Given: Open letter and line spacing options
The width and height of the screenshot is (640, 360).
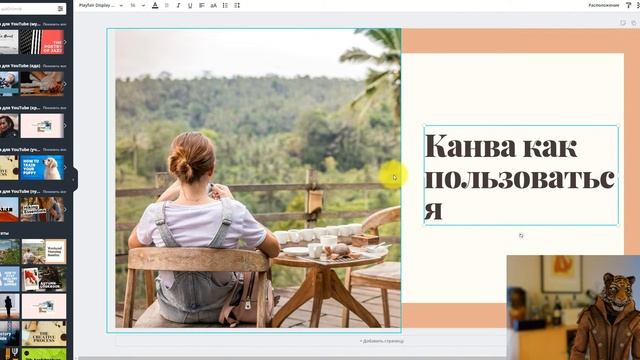Looking at the screenshot, I should pyautogui.click(x=237, y=5).
